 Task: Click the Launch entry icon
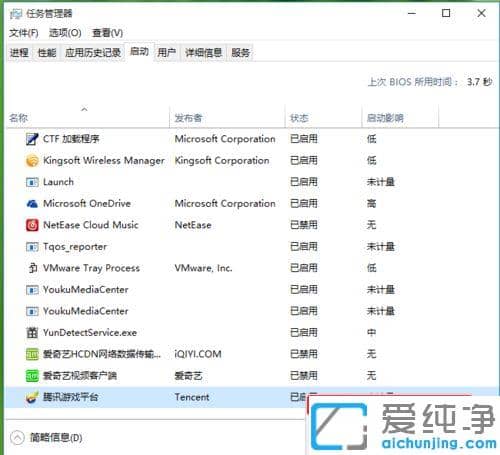[32, 182]
